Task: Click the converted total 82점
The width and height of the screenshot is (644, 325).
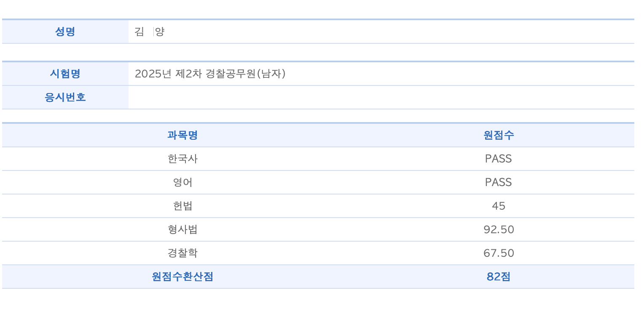Action: coord(499,277)
